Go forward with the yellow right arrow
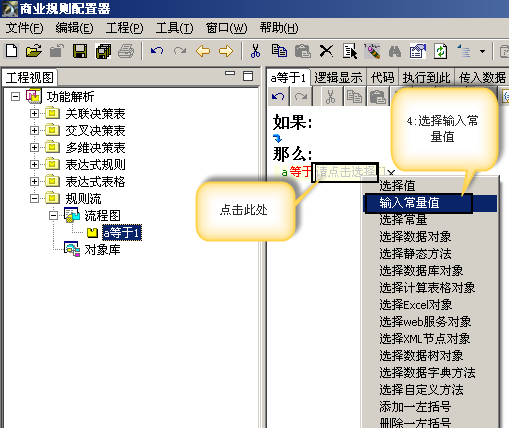 (226, 51)
